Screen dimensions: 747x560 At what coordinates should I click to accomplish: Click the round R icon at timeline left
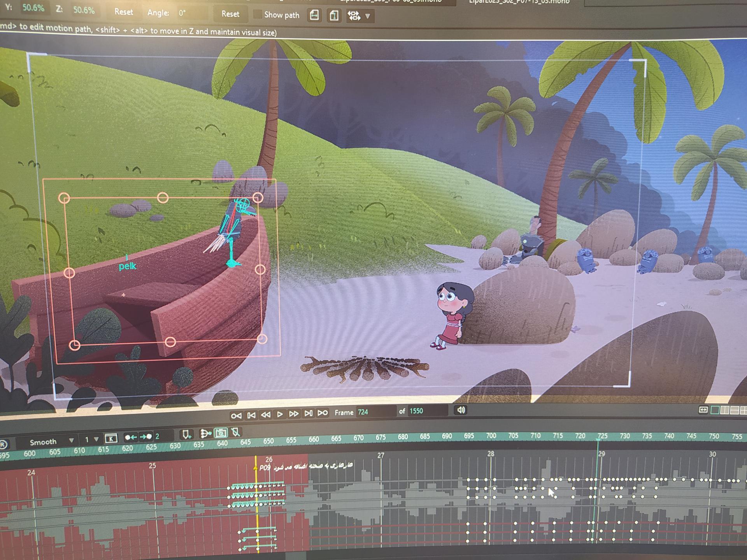pos(3,444)
